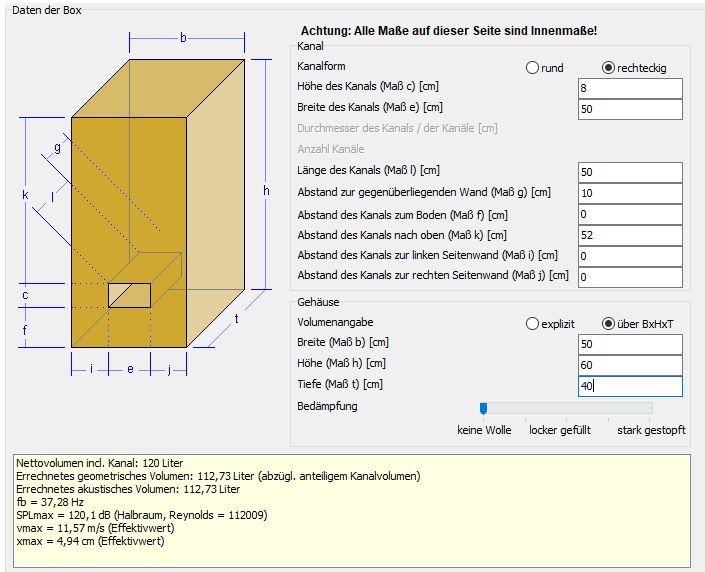Click dimension label 't' in the diagram
705x572 pixels.
click(236, 319)
